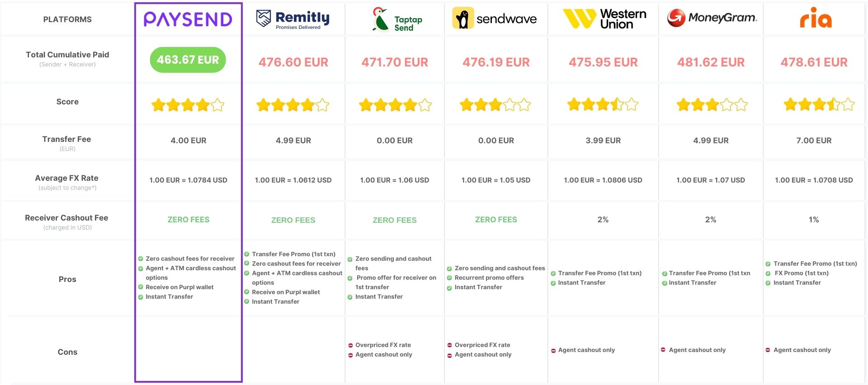The image size is (868, 385).
Task: Click Sendwave's ZERO FEES text
Action: click(496, 220)
